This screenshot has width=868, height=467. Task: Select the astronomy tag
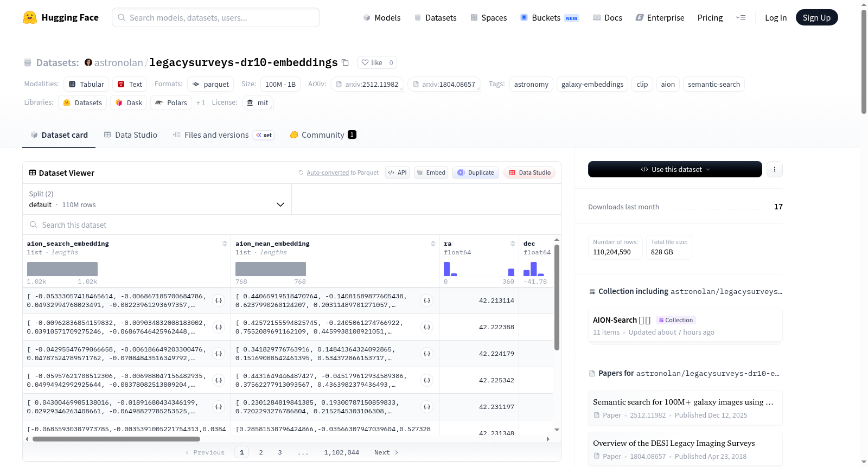(531, 84)
